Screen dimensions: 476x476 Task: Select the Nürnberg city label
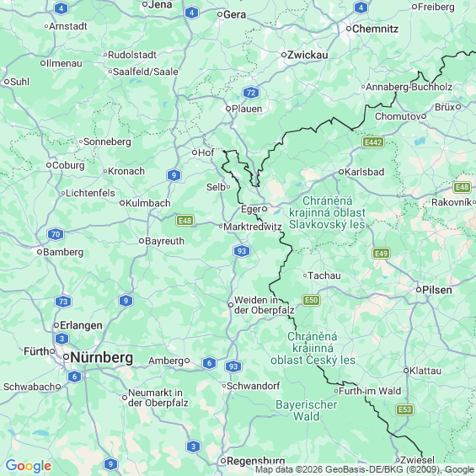(101, 357)
